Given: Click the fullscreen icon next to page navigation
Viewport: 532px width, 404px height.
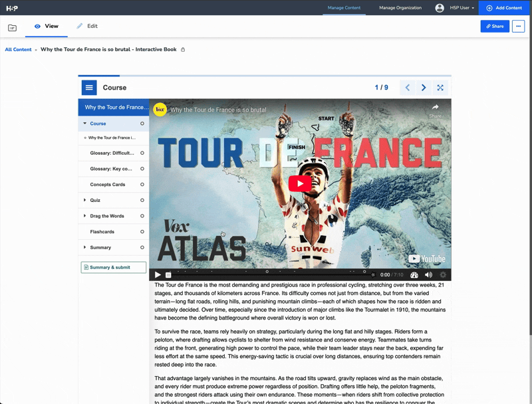Looking at the screenshot, I should pyautogui.click(x=441, y=87).
